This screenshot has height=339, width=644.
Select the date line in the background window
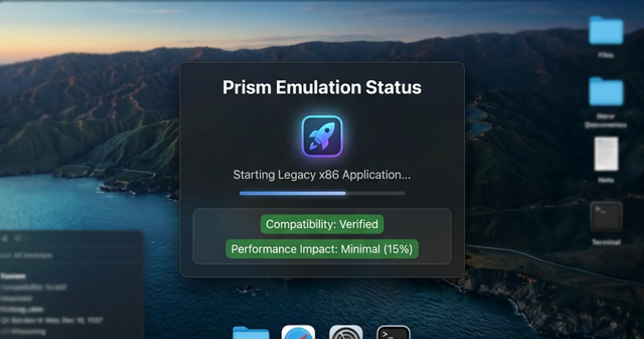click(x=52, y=320)
